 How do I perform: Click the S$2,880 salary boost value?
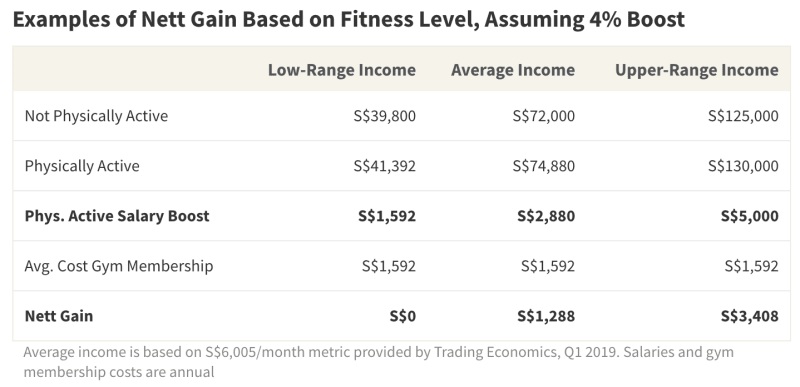click(546, 216)
